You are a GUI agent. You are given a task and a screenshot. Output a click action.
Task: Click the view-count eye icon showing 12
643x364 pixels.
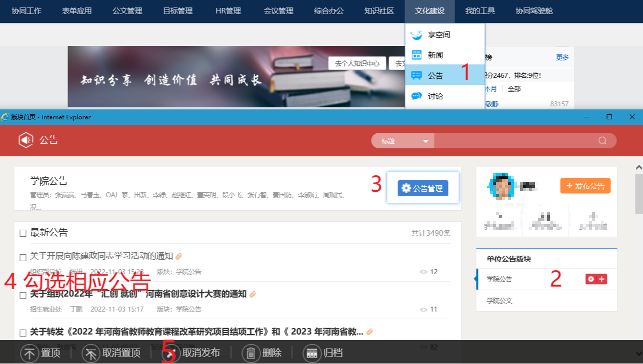pos(423,272)
